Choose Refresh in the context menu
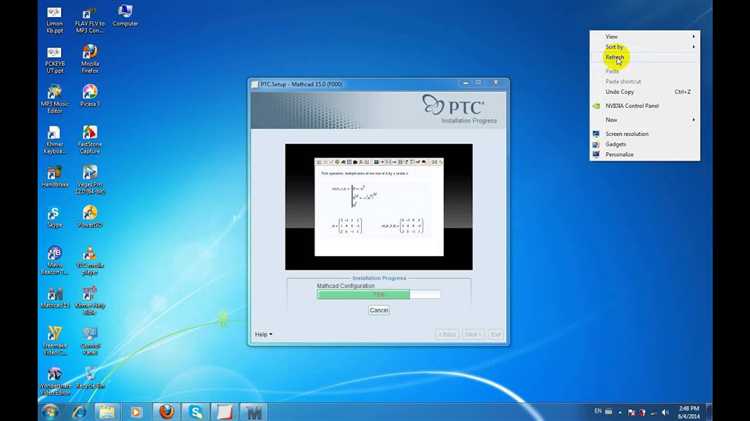The width and height of the screenshot is (750, 421). (645, 57)
